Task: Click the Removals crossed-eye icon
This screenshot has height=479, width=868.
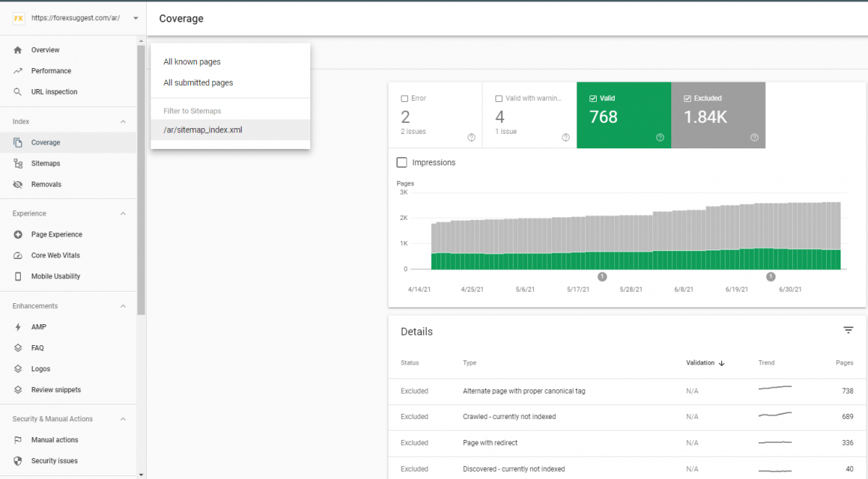Action: pyautogui.click(x=18, y=185)
